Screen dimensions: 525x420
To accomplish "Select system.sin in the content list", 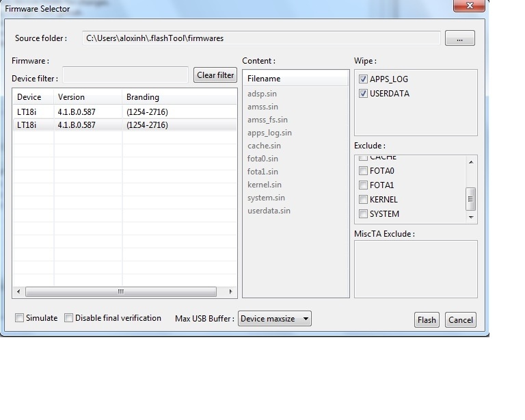I will click(x=266, y=198).
